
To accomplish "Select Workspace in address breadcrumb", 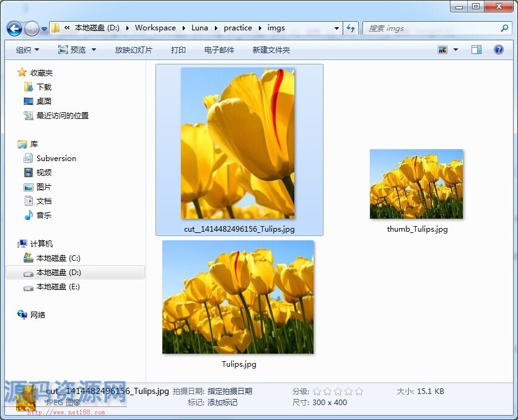I will tap(156, 28).
